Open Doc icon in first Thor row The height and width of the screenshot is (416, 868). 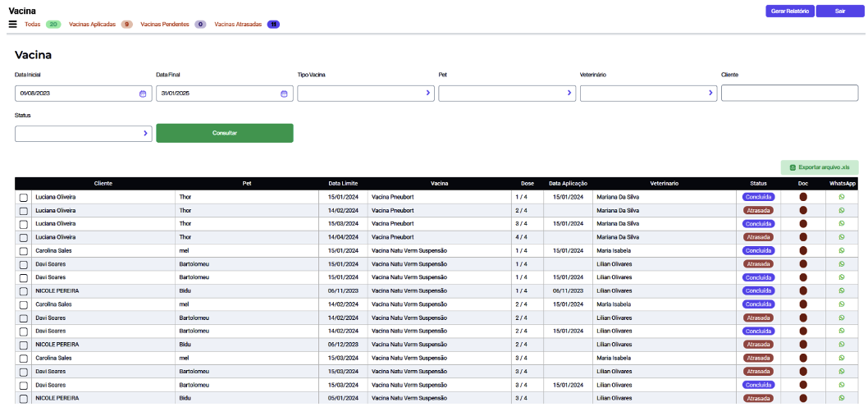(x=803, y=197)
